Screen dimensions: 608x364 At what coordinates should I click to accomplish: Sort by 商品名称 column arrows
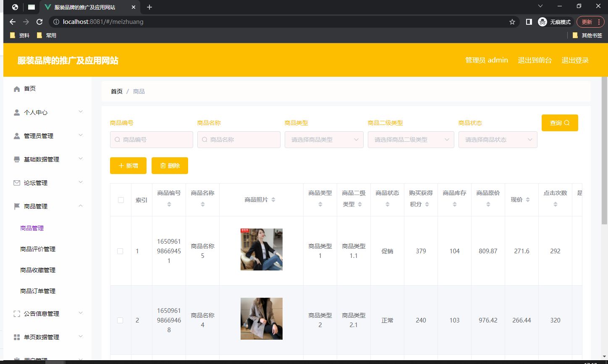point(203,204)
